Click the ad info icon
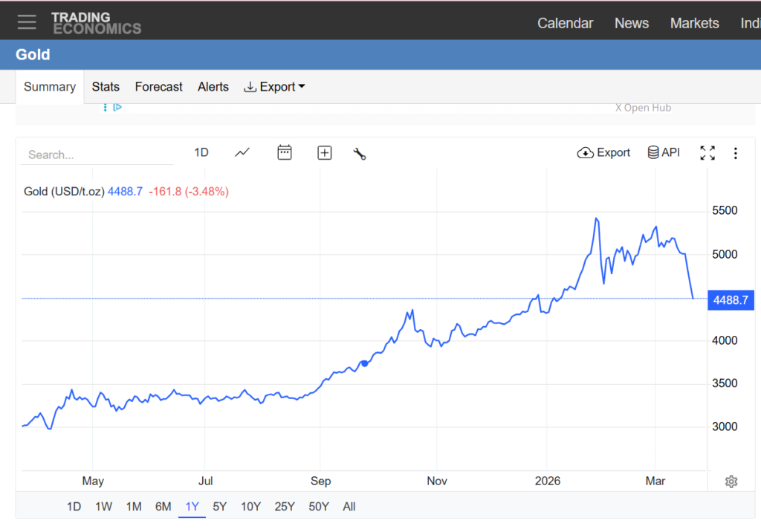The height and width of the screenshot is (532, 761). point(116,107)
